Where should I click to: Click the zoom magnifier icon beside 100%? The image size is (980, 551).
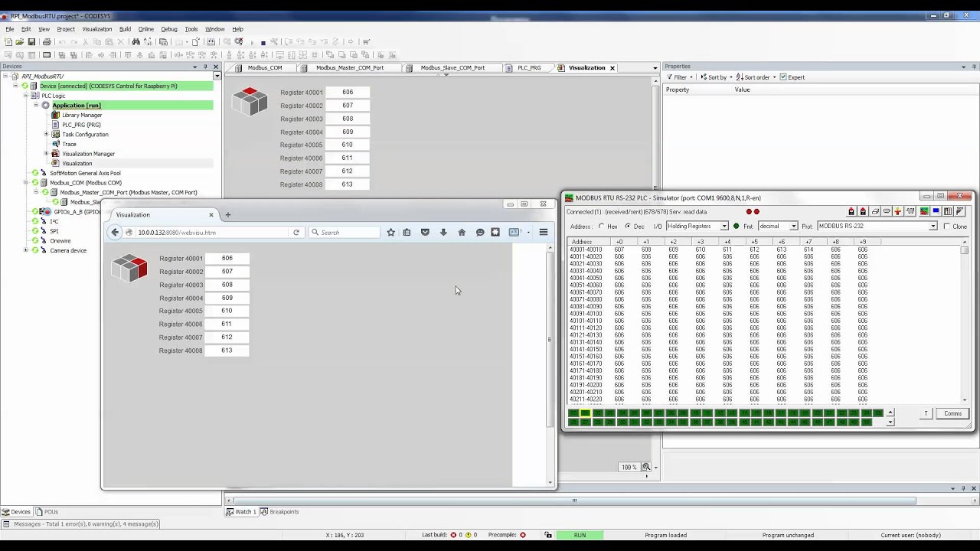(x=646, y=467)
